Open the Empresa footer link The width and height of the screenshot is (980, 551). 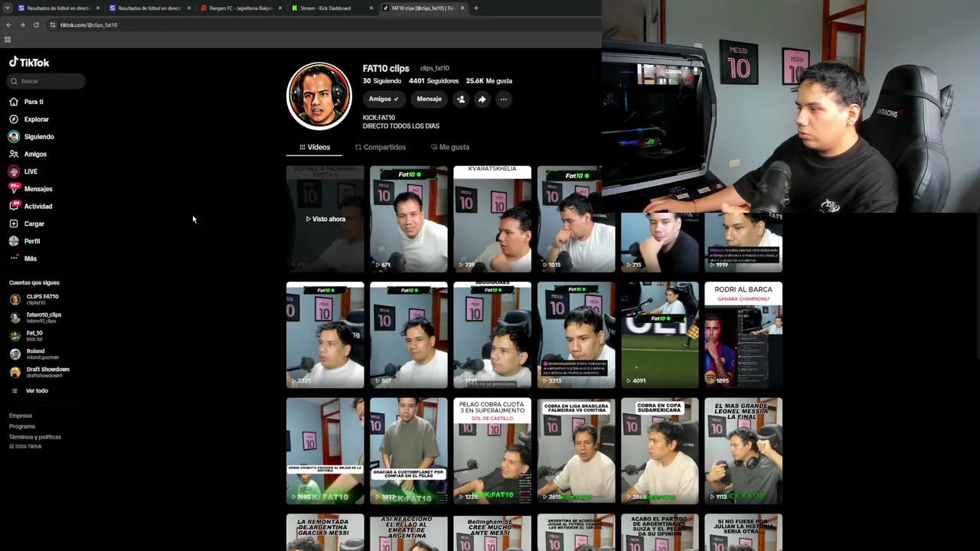point(21,416)
